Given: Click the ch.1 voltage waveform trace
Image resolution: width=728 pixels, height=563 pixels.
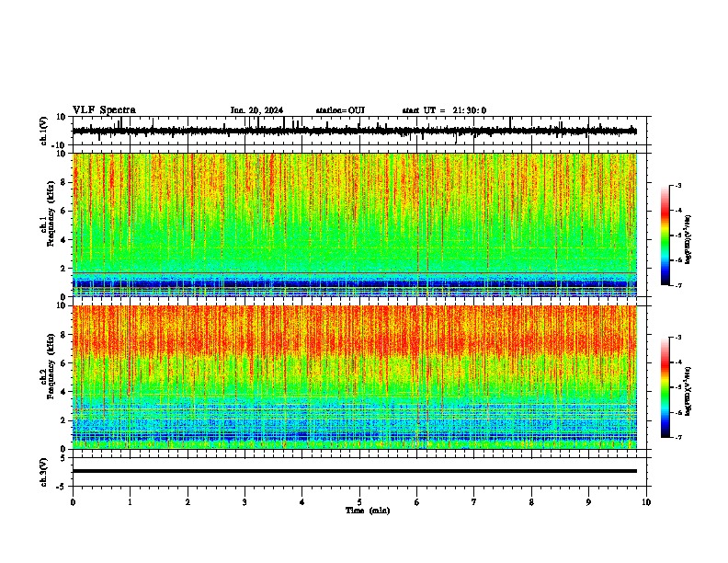Looking at the screenshot, I should point(354,131).
